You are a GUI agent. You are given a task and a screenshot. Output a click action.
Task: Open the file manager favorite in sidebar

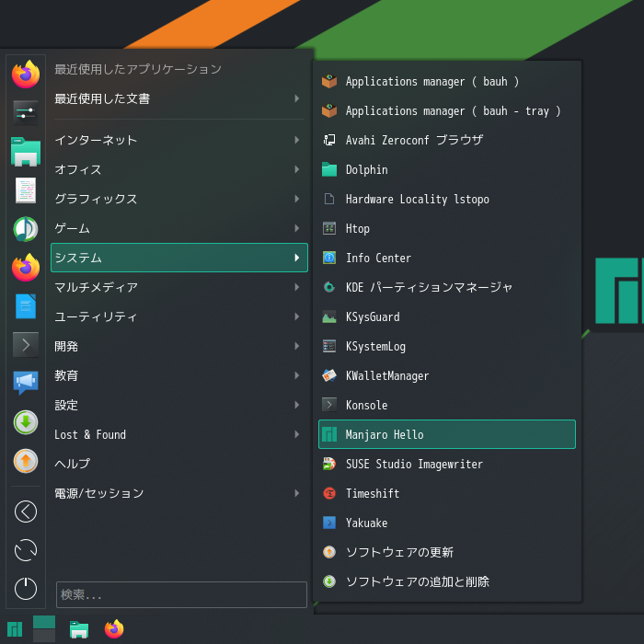tap(26, 152)
